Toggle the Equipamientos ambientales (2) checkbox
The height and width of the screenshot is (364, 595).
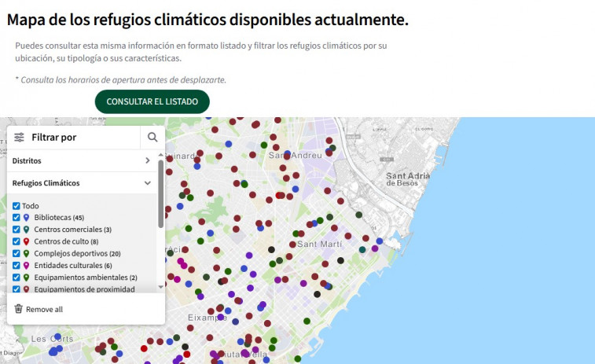point(16,277)
